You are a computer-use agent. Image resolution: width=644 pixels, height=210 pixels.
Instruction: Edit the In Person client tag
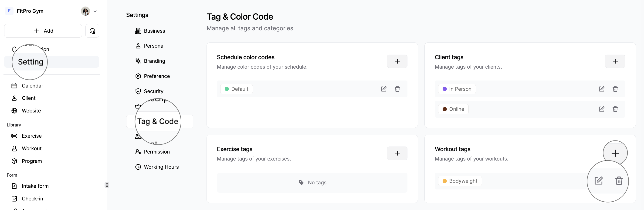tap(602, 89)
